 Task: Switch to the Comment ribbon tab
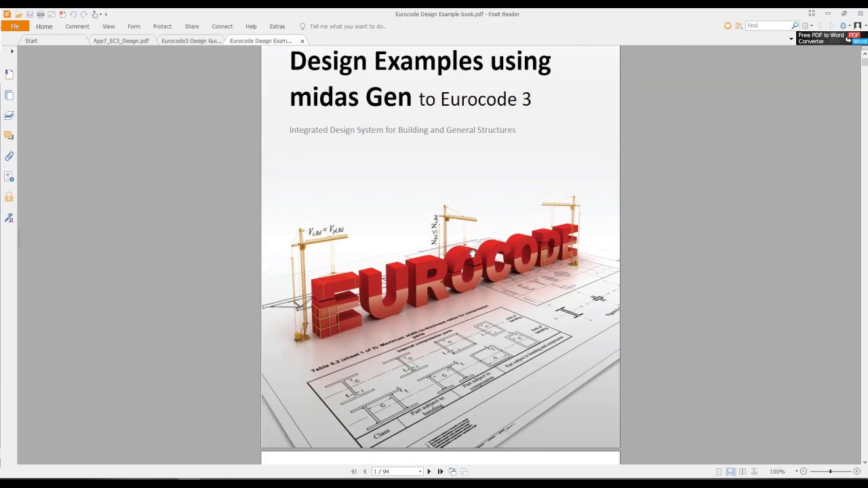pyautogui.click(x=77, y=26)
